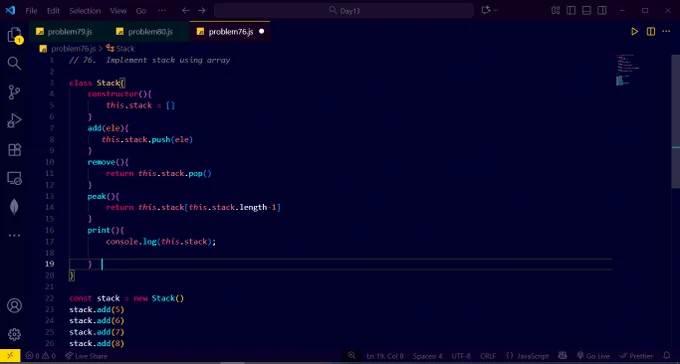This screenshot has width=680, height=364.
Task: Show additional activity bar views
Action: coord(14,236)
